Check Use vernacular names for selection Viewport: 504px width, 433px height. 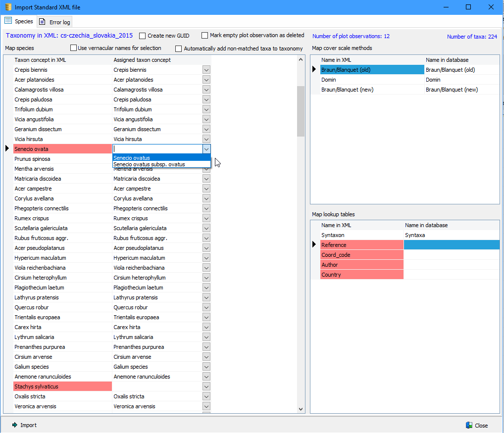[x=74, y=48]
